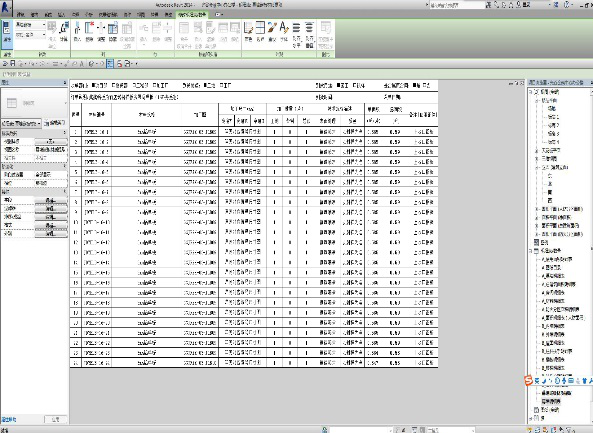Click the Formatting Edit button in Properties

(x=51, y=226)
